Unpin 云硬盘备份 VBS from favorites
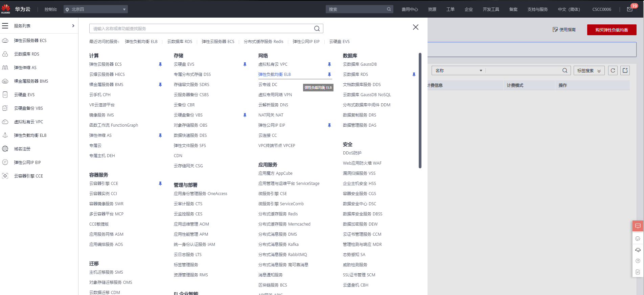Viewport: 644px width, 295px height. [245, 115]
